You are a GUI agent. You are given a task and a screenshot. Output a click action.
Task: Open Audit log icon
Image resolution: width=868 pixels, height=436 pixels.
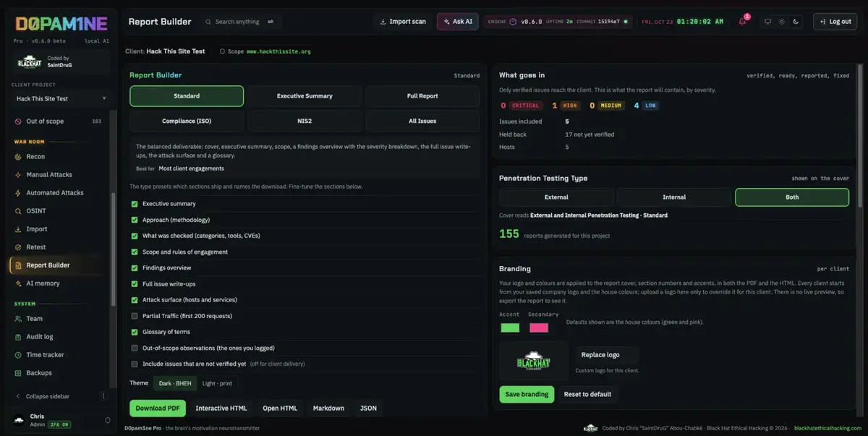tap(17, 337)
